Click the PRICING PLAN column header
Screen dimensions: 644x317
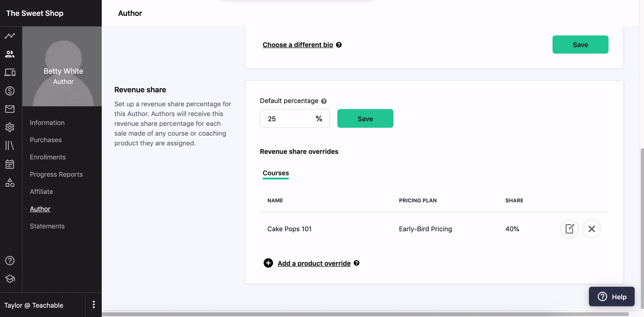pyautogui.click(x=418, y=200)
